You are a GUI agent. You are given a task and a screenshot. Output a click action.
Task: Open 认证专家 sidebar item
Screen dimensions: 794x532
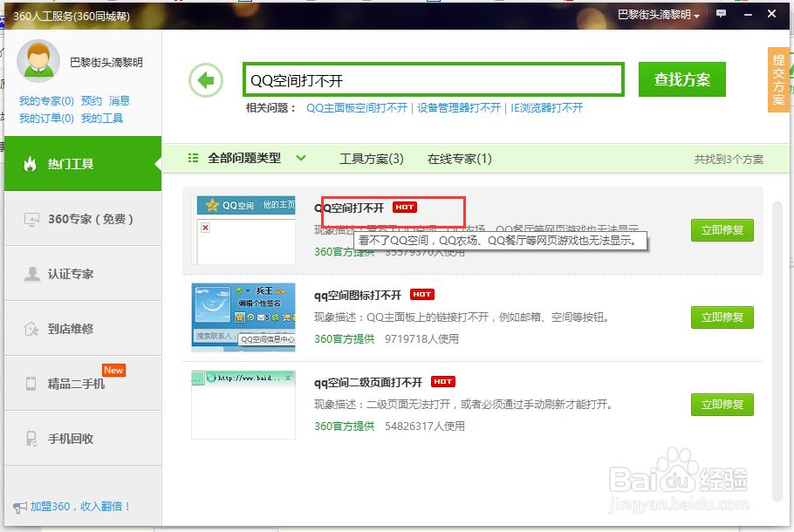point(83,274)
